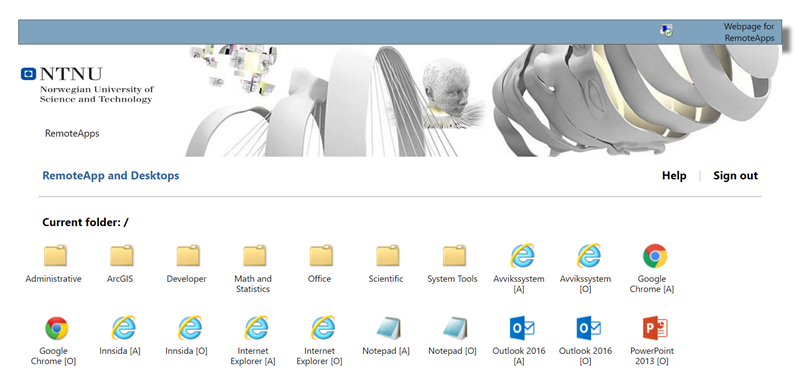Open the Office folder icon
Image resolution: width=799 pixels, height=377 pixels.
pos(321,256)
